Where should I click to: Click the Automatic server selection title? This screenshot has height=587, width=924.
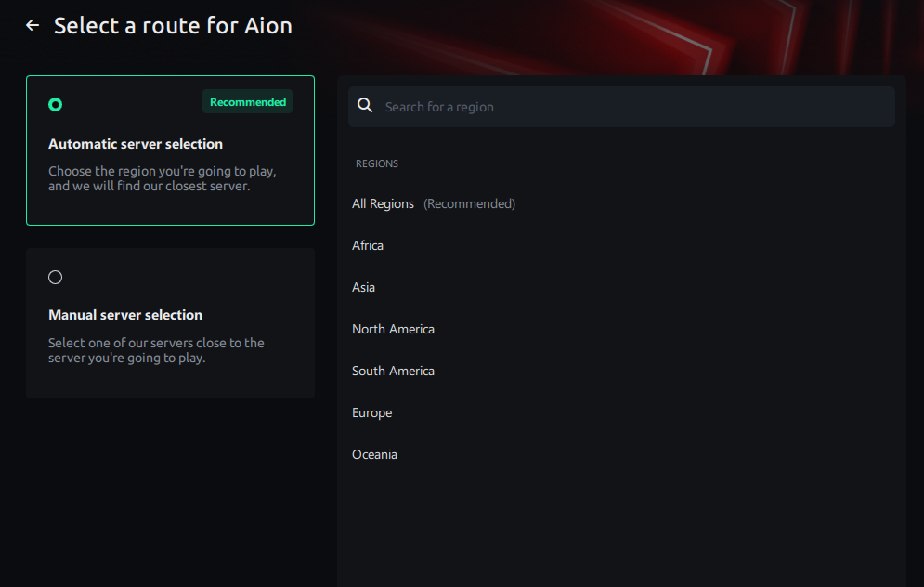[136, 144]
